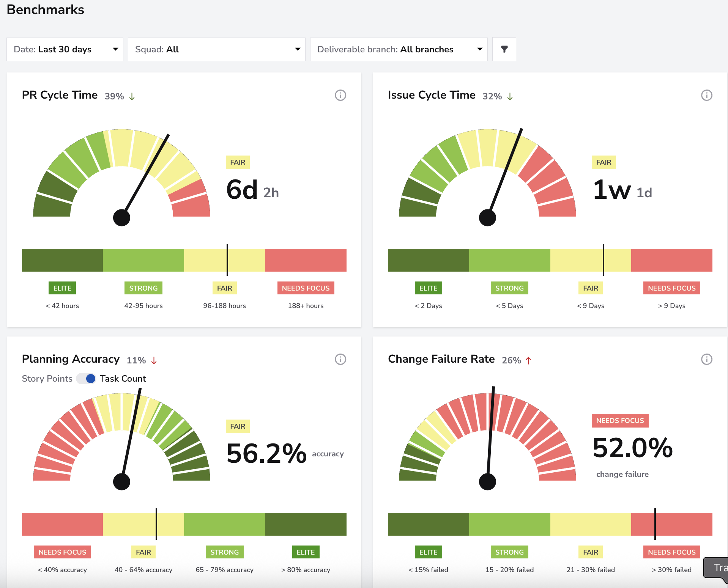Viewport: 728px width, 588px height.
Task: Click PR Cycle Time info icon
Action: (x=340, y=95)
